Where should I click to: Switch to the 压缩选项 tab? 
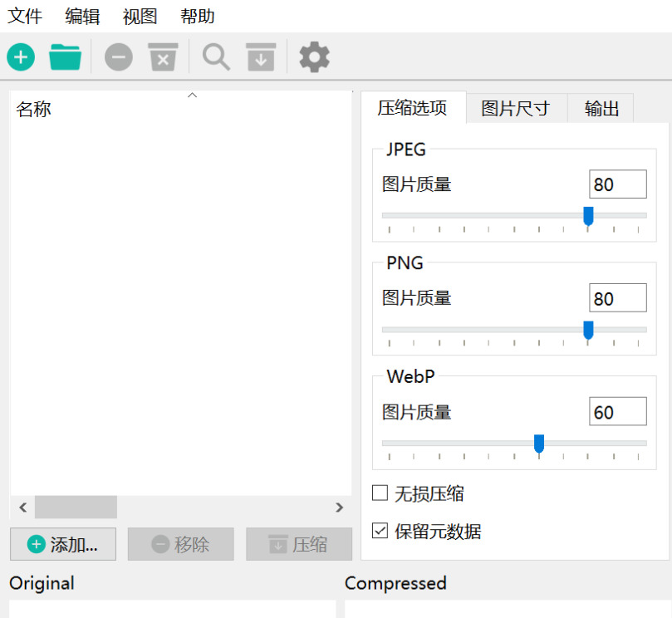tap(413, 108)
